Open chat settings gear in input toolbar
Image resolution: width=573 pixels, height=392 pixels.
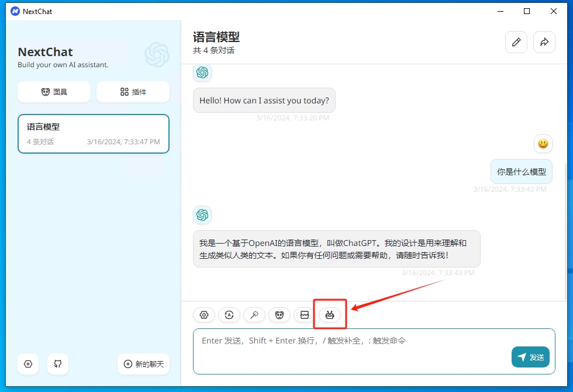(x=204, y=315)
